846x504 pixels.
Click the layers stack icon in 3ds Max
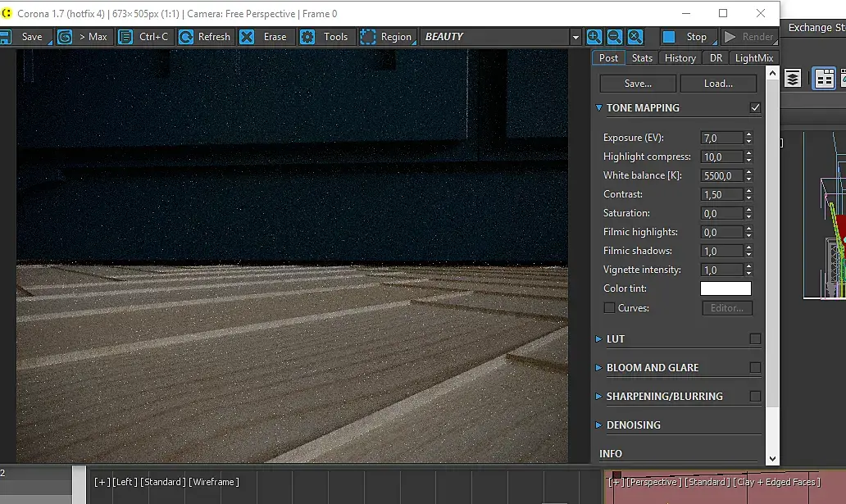click(792, 79)
